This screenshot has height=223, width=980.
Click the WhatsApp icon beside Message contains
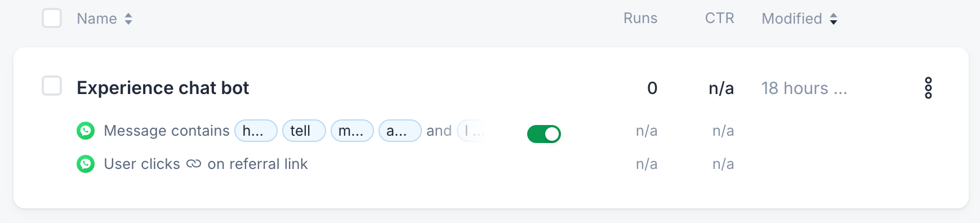[x=86, y=131]
